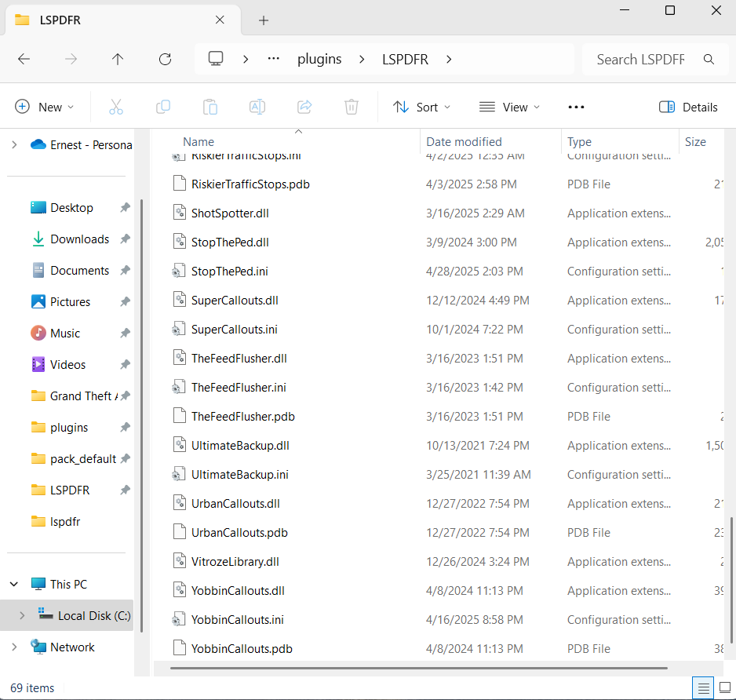
Task: Go up one folder level
Action: point(118,59)
